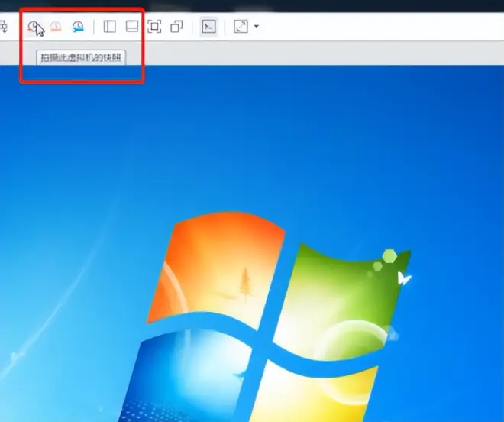The width and height of the screenshot is (504, 422).
Task: Toggle the library sidebar view
Action: 110,27
